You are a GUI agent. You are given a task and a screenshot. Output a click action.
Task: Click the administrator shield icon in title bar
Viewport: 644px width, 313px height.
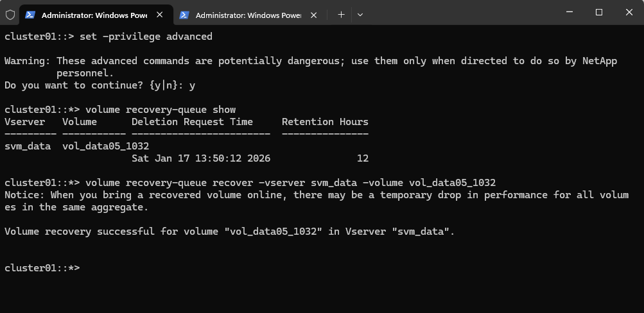(x=10, y=15)
